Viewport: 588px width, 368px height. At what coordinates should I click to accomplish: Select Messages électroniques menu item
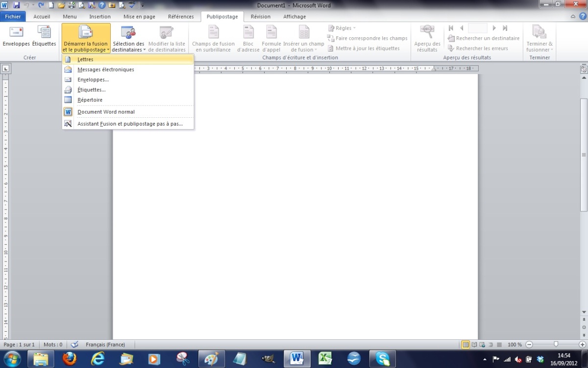[128, 70]
